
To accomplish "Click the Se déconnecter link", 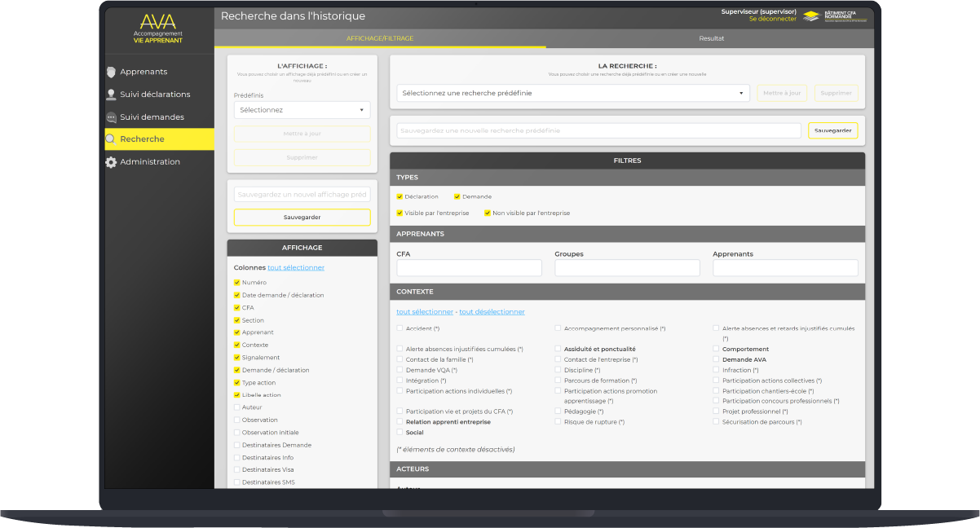I will point(773,19).
